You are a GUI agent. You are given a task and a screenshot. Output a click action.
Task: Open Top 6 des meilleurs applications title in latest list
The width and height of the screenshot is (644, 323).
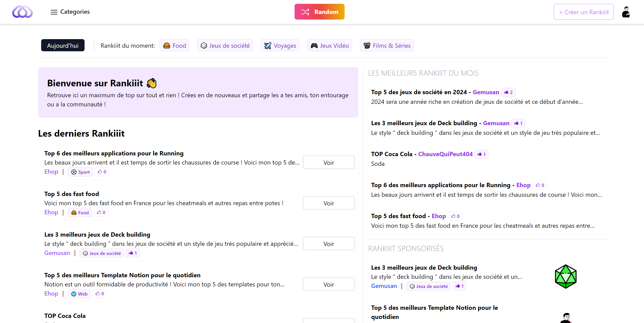[114, 153]
